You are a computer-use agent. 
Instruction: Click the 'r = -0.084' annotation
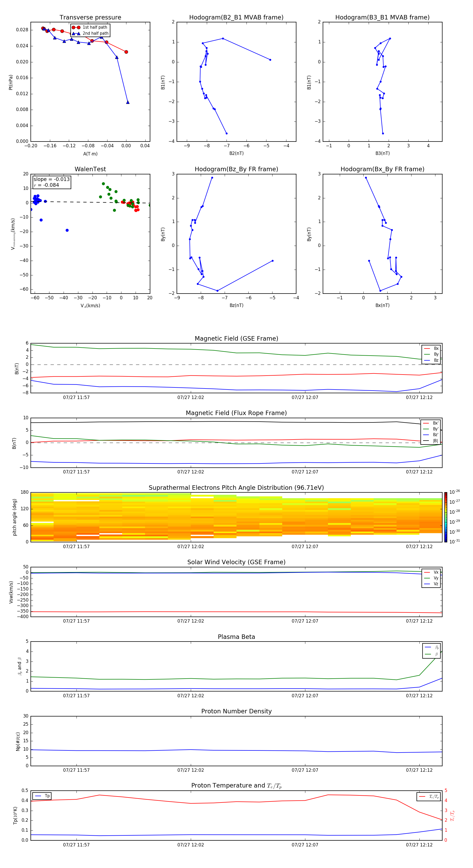pos(47,185)
